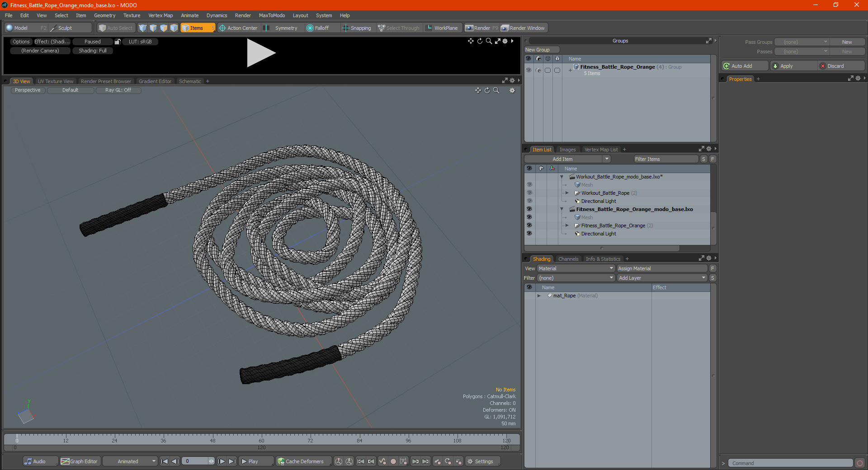The image size is (868, 470).
Task: Collapse Workout_Battle_Rope_modo_base.lxo scene
Action: pos(561,177)
